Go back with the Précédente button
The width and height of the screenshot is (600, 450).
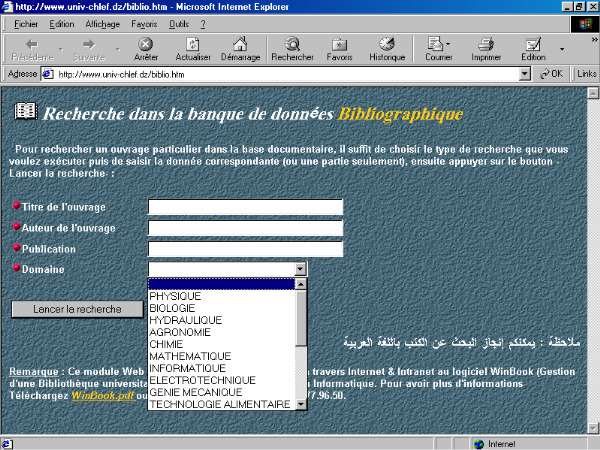[32, 50]
